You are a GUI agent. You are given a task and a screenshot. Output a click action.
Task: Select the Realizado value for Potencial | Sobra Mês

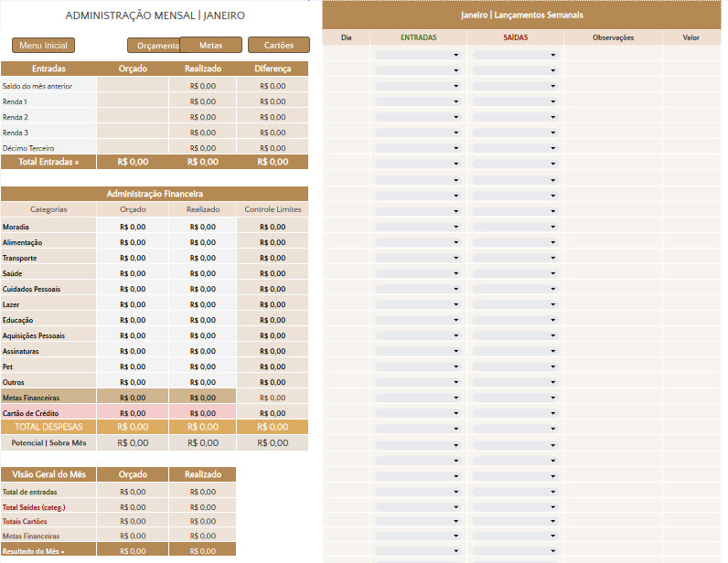pyautogui.click(x=203, y=442)
